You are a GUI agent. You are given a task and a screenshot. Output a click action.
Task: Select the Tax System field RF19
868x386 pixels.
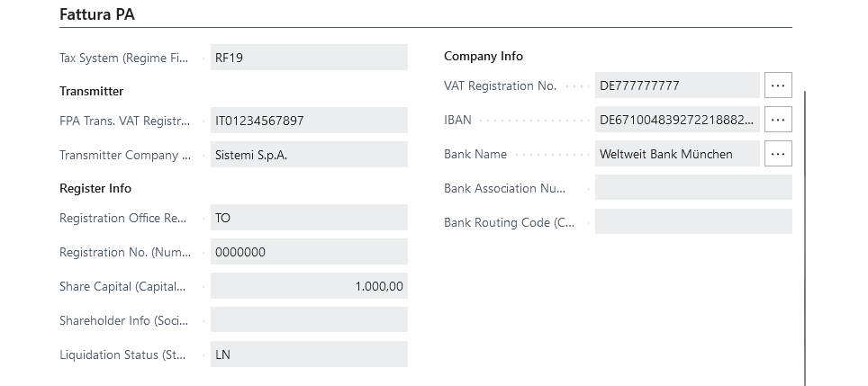pyautogui.click(x=309, y=58)
